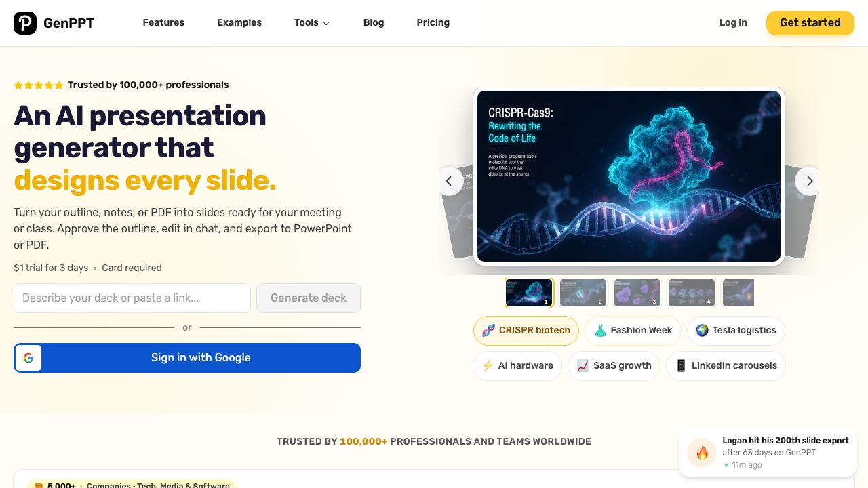Expand the Tools dropdown menu
The height and width of the screenshot is (488, 868).
click(x=312, y=23)
